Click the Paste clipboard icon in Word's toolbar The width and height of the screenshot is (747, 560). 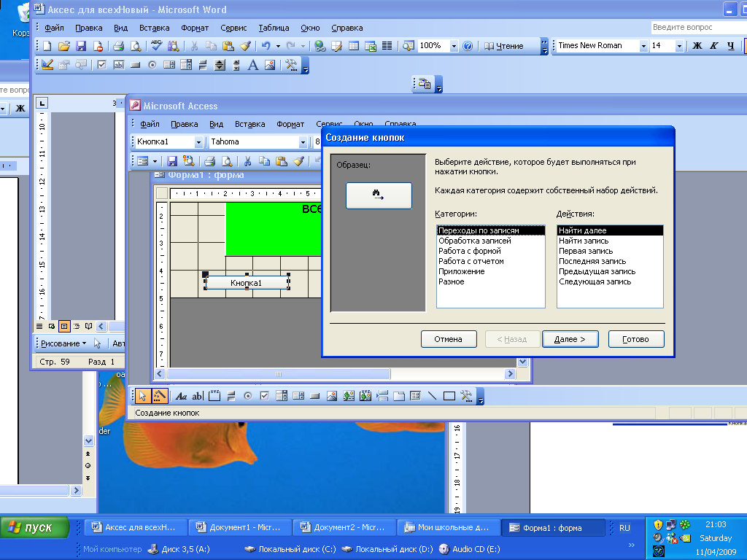coord(228,46)
